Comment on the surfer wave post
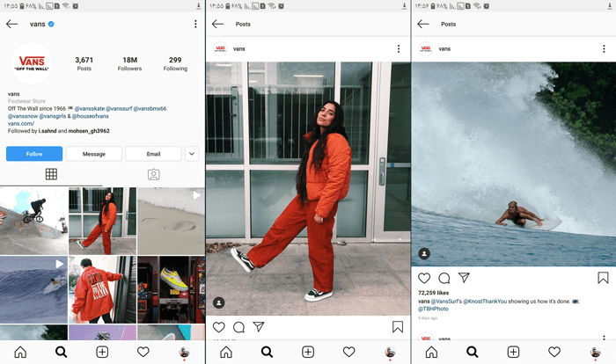616x364 pixels. click(x=444, y=278)
